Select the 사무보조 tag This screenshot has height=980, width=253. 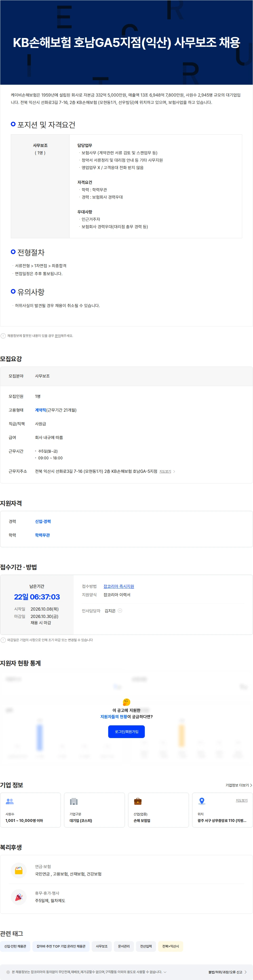click(101, 946)
